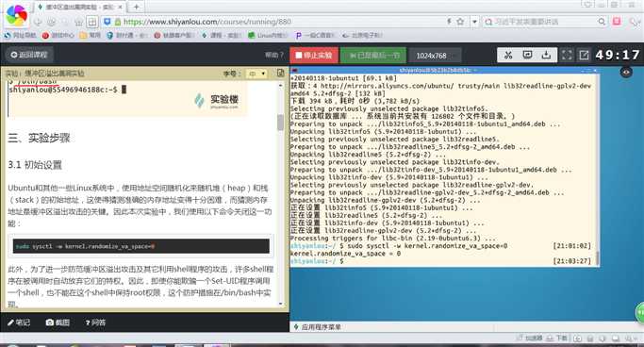644x347 pixels.
Task: Toggle the eye visibility icon on desktop
Action: click(x=626, y=73)
